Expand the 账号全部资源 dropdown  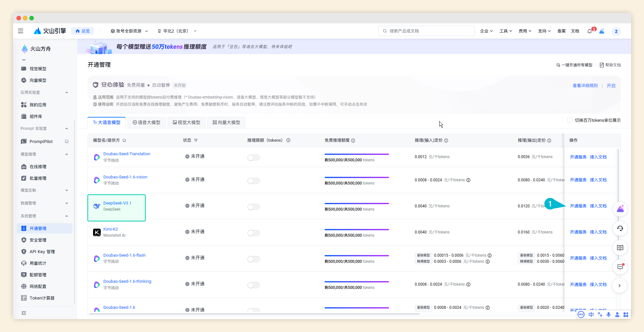pos(129,31)
